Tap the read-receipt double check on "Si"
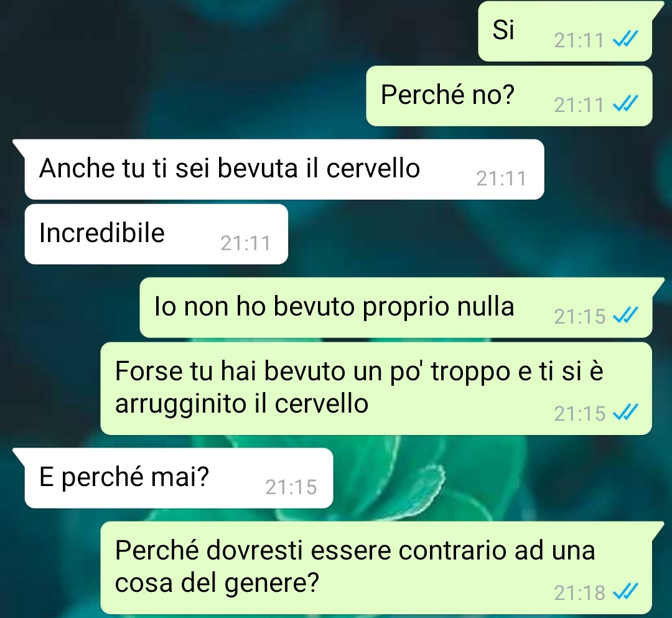Viewport: 672px width, 618px height. coord(625,39)
